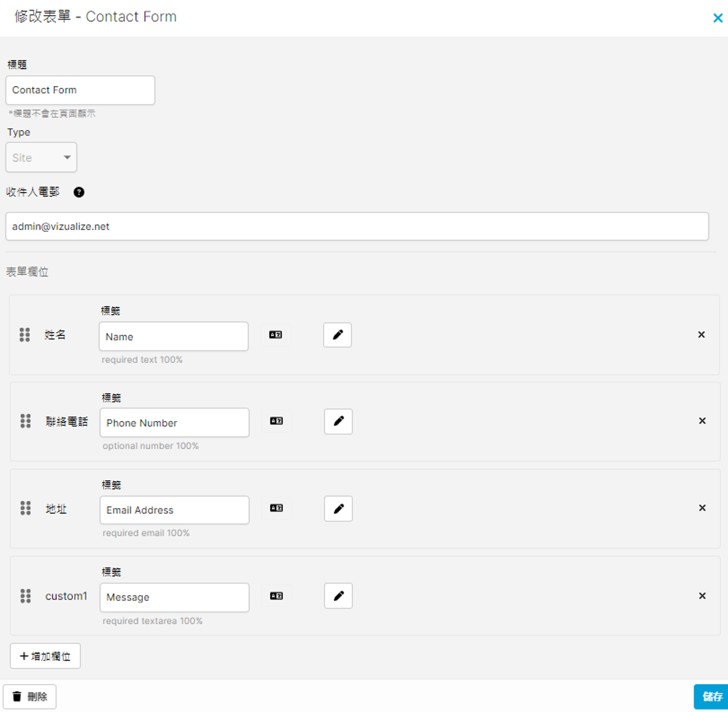Delete the 姓名 Name field row

point(702,335)
